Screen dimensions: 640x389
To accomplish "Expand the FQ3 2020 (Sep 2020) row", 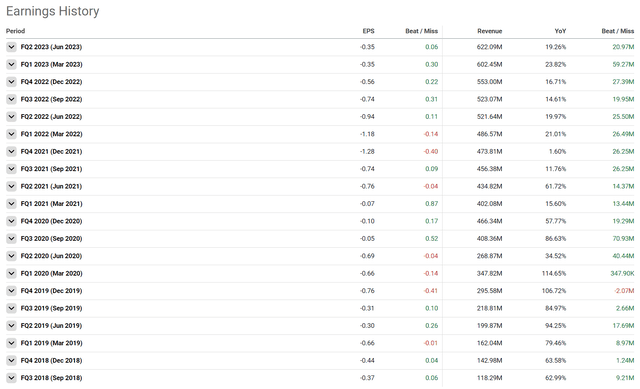I will (11, 238).
